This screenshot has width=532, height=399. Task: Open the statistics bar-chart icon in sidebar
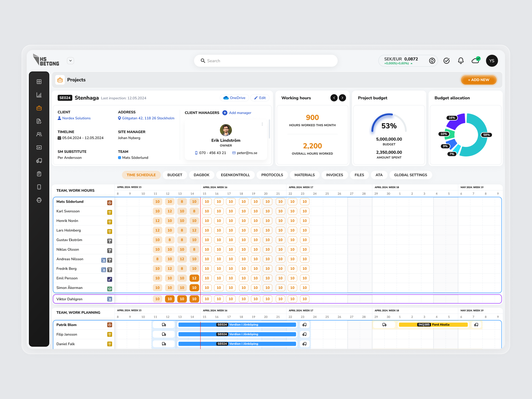(x=39, y=95)
